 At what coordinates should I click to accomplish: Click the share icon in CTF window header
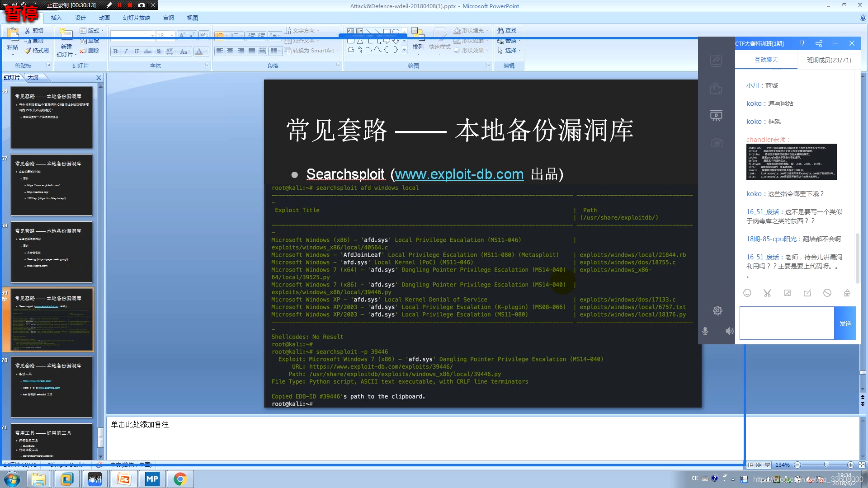(x=819, y=43)
